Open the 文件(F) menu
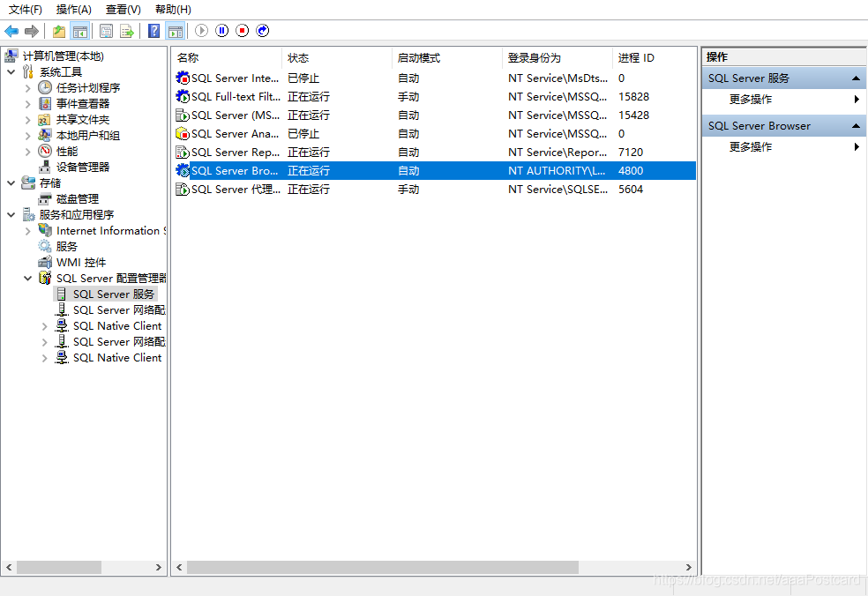Screen dimensions: 868x596 pos(25,10)
